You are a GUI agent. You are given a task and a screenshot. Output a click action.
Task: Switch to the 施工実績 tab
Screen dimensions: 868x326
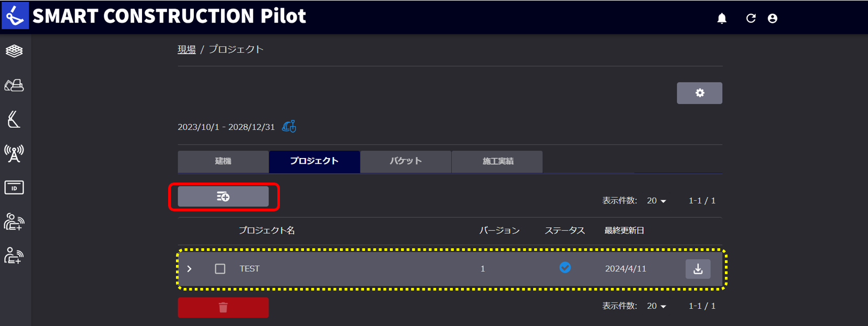497,161
